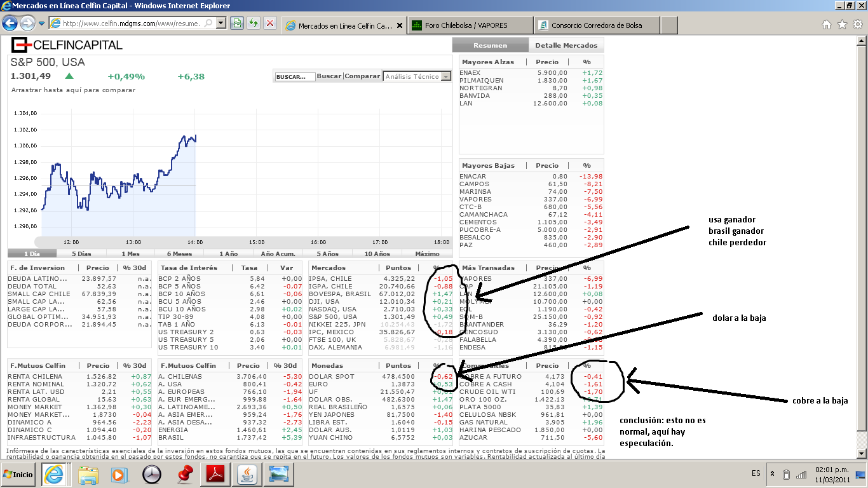Click SMALL CAP CHILE fund
868x488 pixels.
coord(39,294)
